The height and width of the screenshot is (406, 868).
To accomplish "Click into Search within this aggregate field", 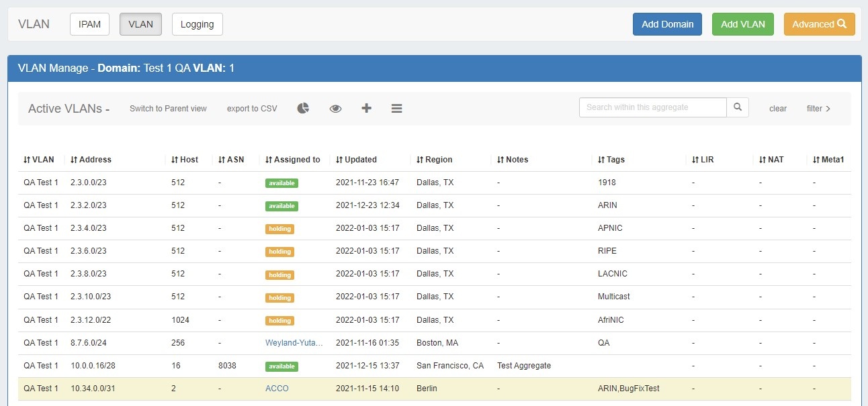I will 652,107.
